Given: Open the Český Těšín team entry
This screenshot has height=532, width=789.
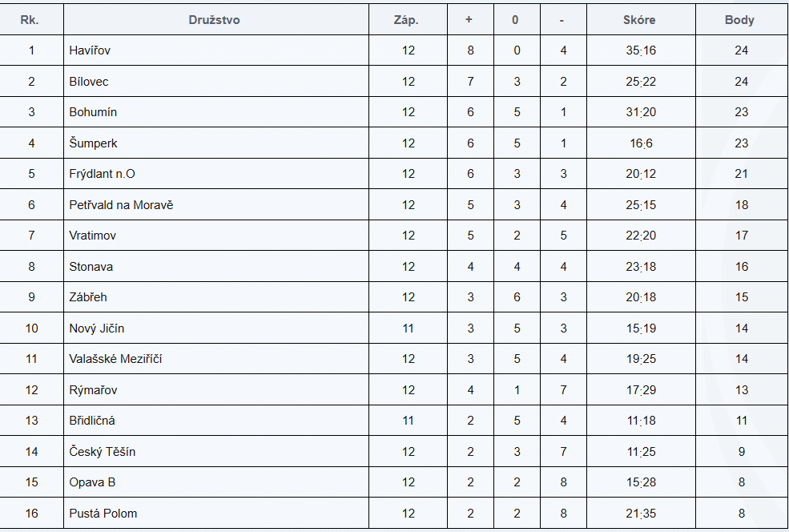Looking at the screenshot, I should coord(103,452).
